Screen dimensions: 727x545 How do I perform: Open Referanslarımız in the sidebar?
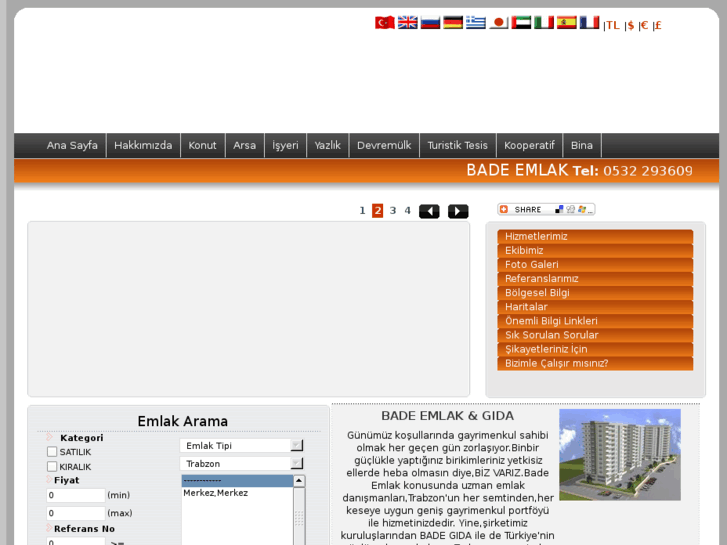coord(595,279)
